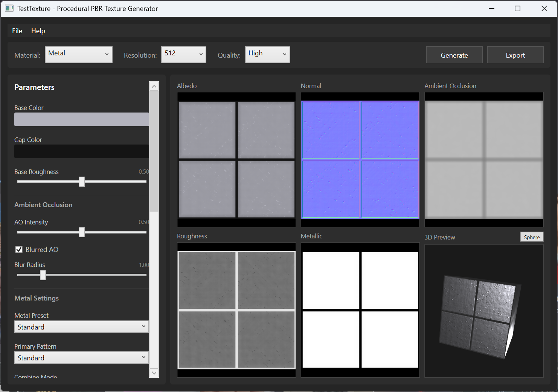Expand the Primary Pattern dropdown
The height and width of the screenshot is (392, 558).
[82, 358]
